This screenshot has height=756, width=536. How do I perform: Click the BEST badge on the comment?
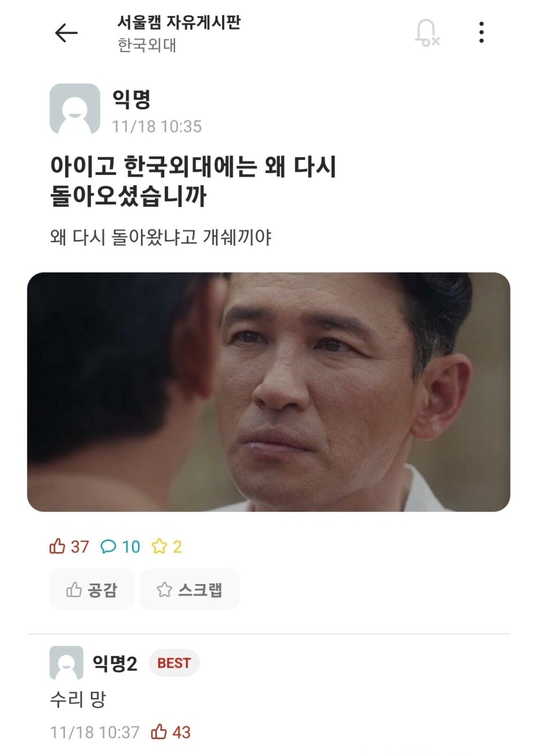(174, 663)
